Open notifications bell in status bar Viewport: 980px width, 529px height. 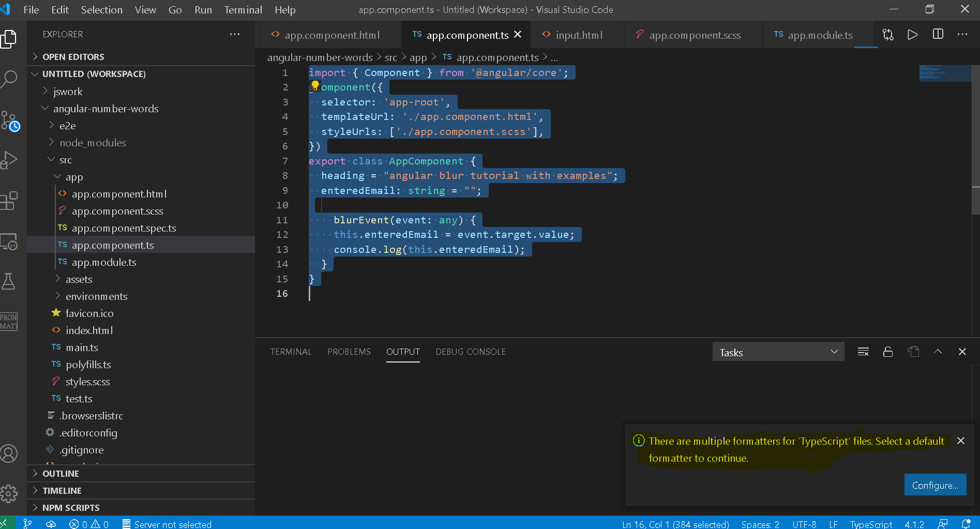(x=966, y=523)
